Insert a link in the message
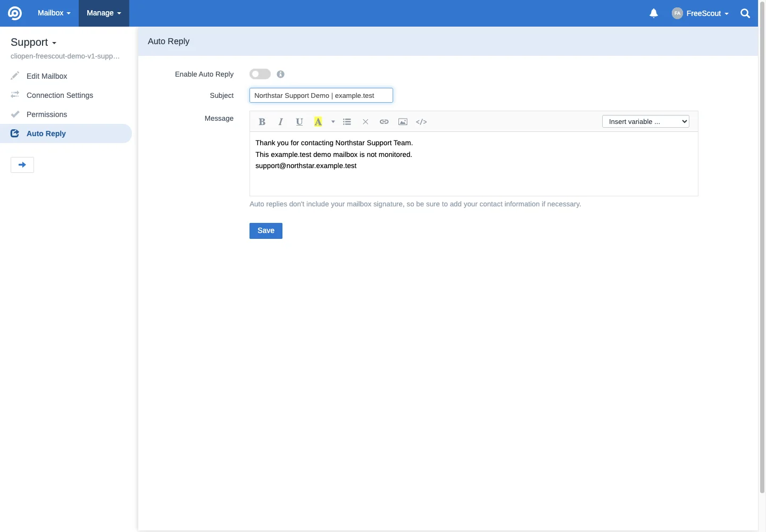The width and height of the screenshot is (766, 532). point(384,122)
